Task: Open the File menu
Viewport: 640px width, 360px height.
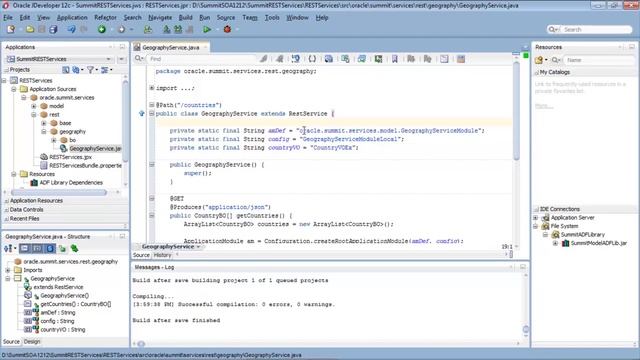Action: click(x=8, y=18)
